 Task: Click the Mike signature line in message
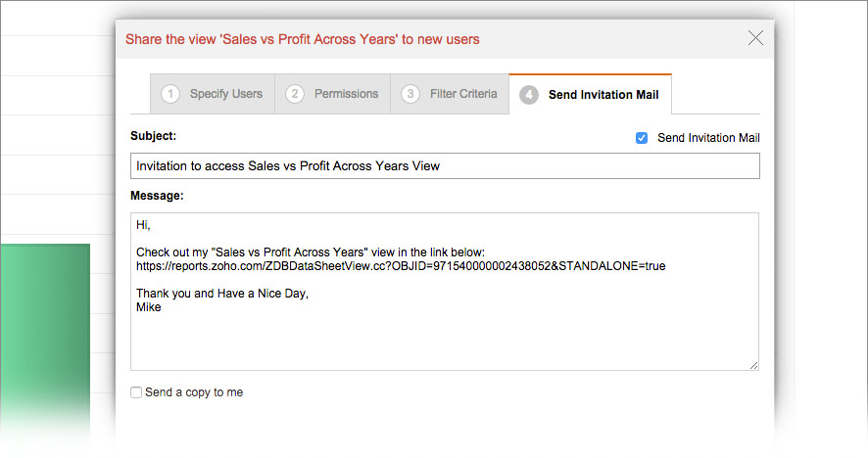point(149,306)
